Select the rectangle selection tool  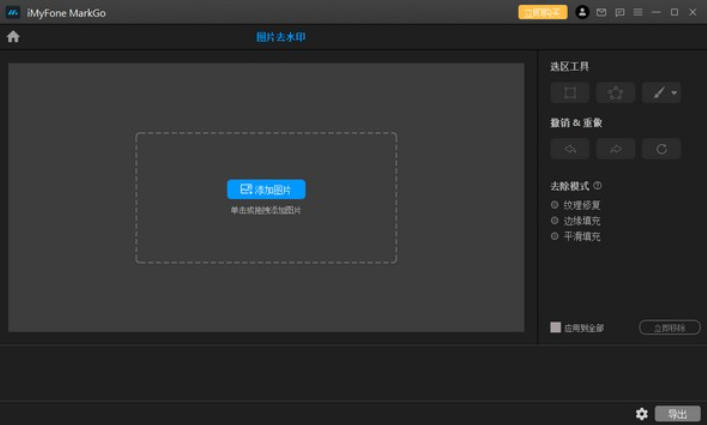pyautogui.click(x=569, y=93)
